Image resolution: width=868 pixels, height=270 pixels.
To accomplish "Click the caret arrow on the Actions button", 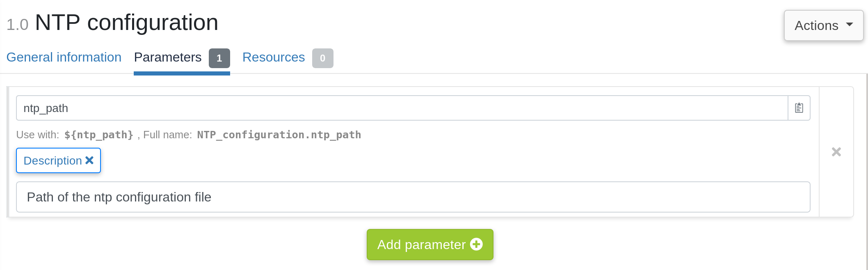I will [850, 25].
